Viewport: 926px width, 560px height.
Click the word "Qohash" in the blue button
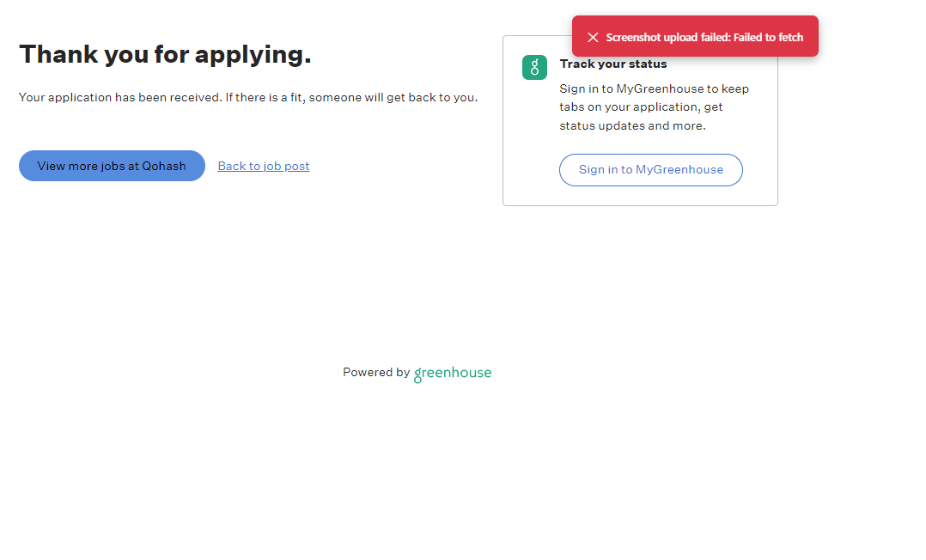click(x=164, y=166)
